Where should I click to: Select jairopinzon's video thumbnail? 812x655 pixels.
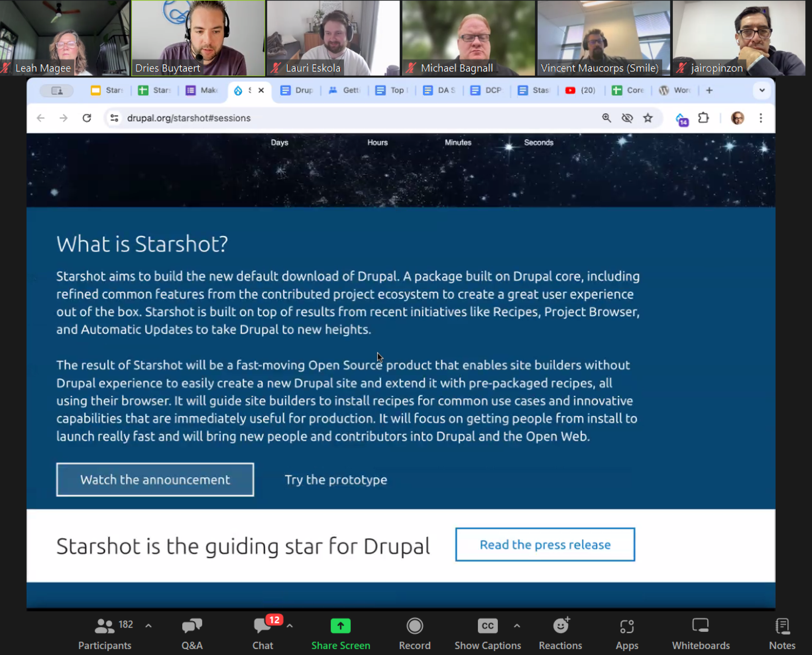coord(739,38)
